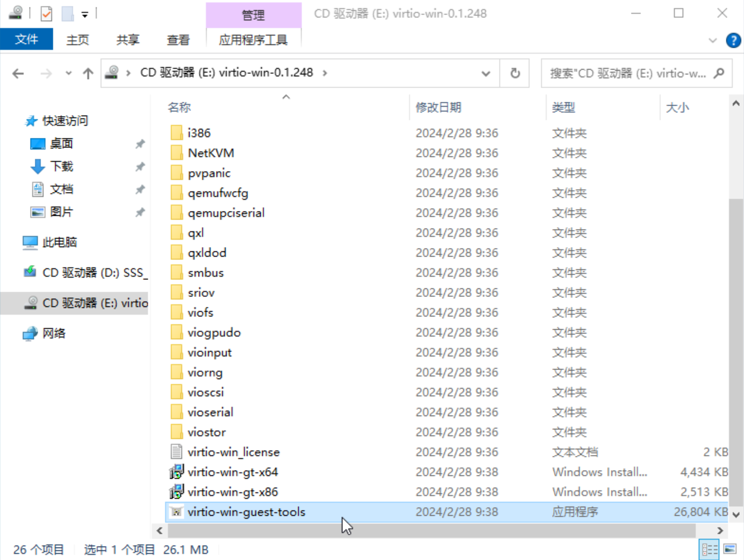Click the pin icon next to 图片
Screen dimensions: 744x560
(x=140, y=212)
